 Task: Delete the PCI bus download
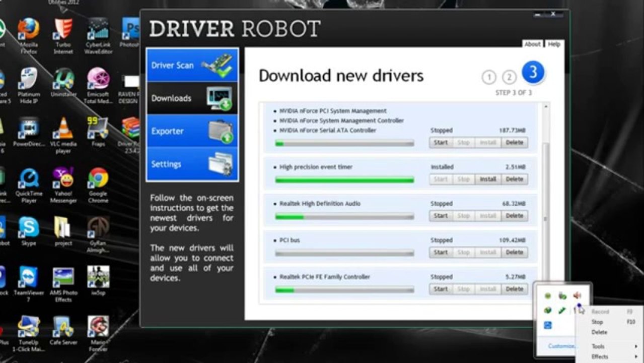click(x=514, y=252)
